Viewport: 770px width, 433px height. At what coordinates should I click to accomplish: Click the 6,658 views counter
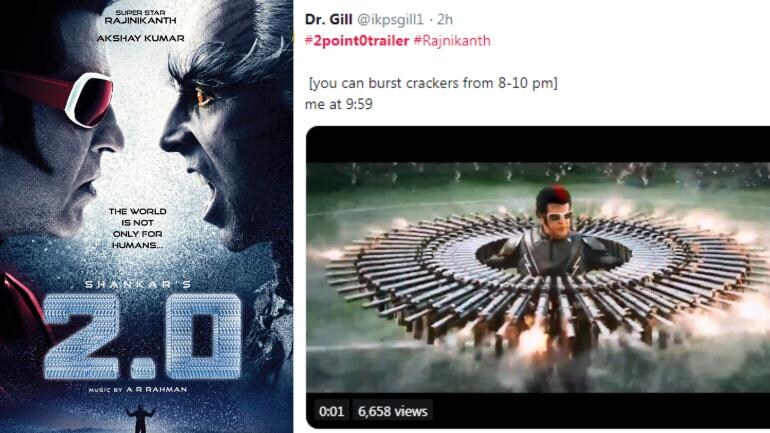point(394,411)
